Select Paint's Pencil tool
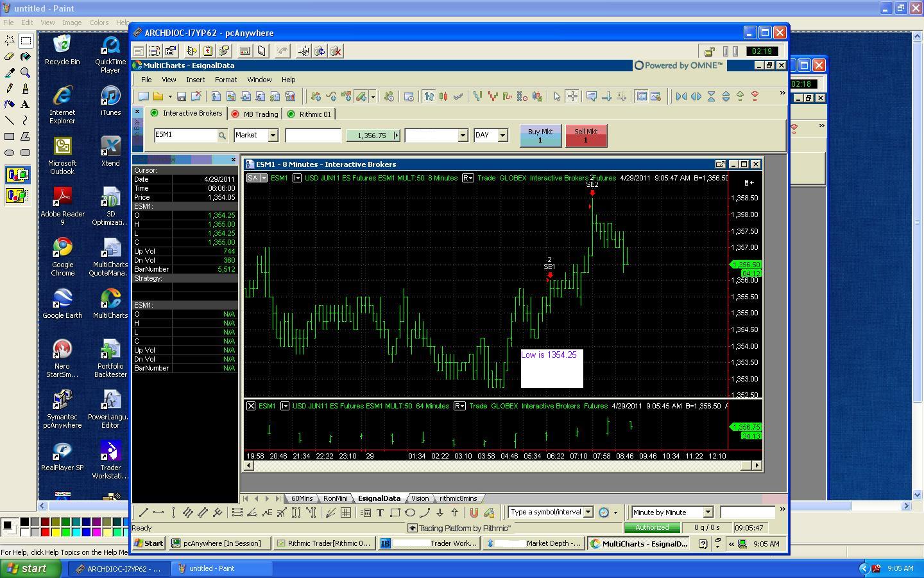Image resolution: width=924 pixels, height=578 pixels. coord(10,89)
